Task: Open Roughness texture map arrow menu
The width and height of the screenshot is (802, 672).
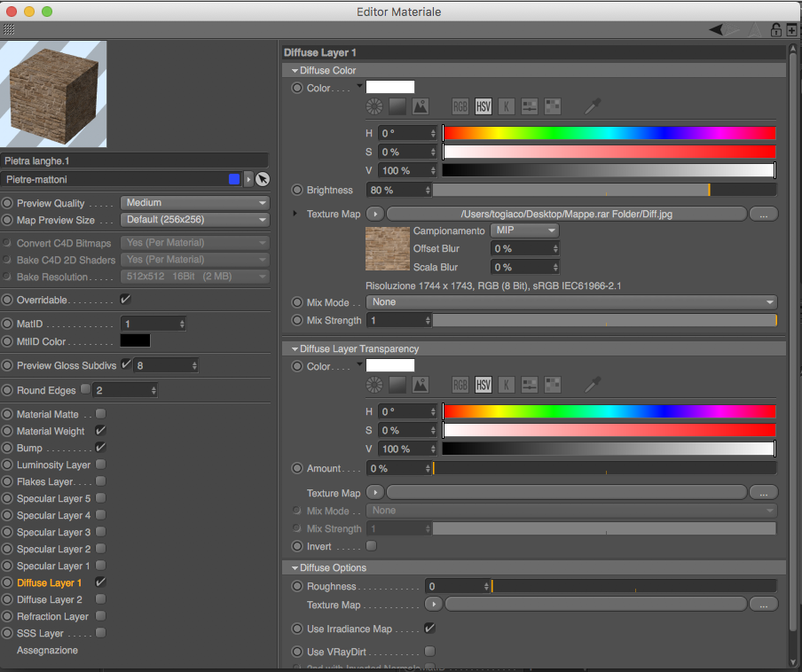Action: pos(433,604)
